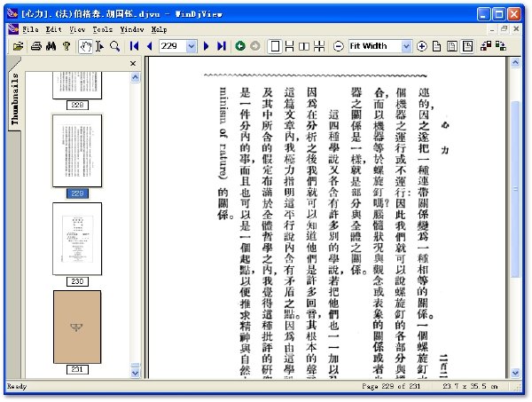This screenshot has width=532, height=402.
Task: Click the document vertical scrollbar thumb
Action: pyautogui.click(x=515, y=189)
